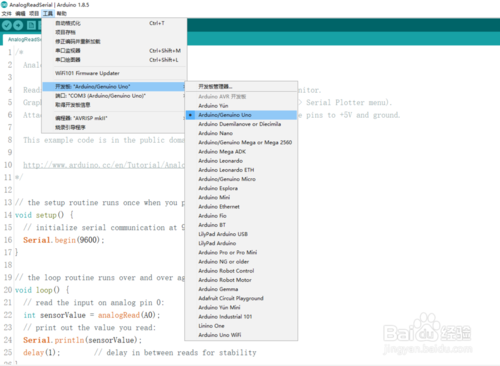
Task: Choose 自动格式化 in the Tools menu
Action: tap(114, 23)
